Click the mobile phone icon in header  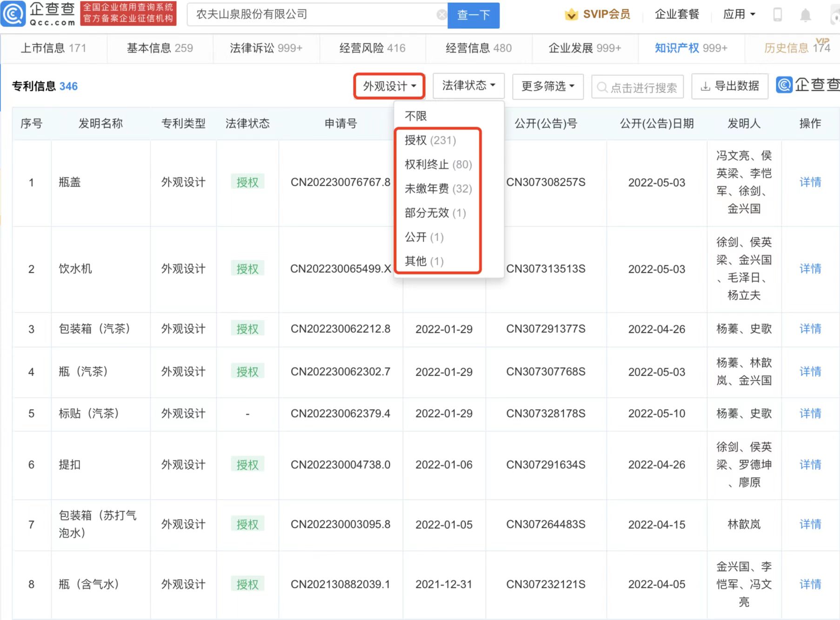pyautogui.click(x=777, y=14)
